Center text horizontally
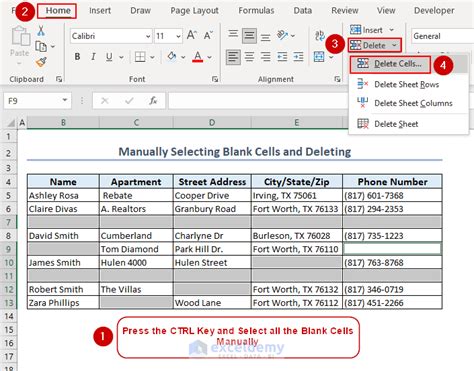This screenshot has height=371, width=474. tap(249, 57)
